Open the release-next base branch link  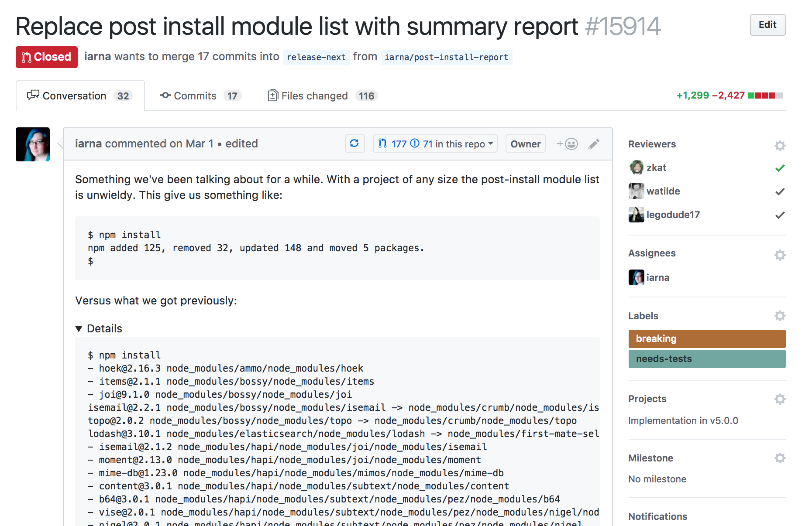(x=316, y=57)
